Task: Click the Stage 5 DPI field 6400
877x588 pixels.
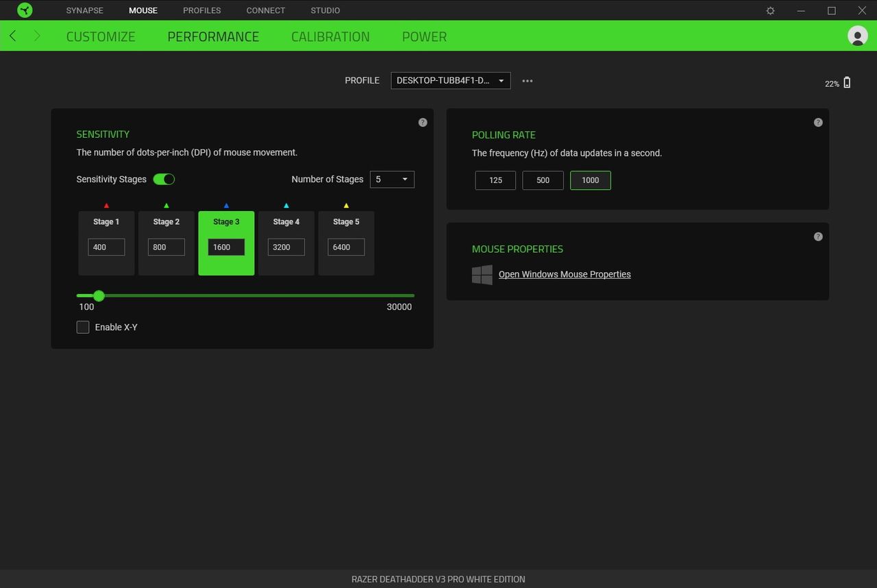Action: pos(346,247)
